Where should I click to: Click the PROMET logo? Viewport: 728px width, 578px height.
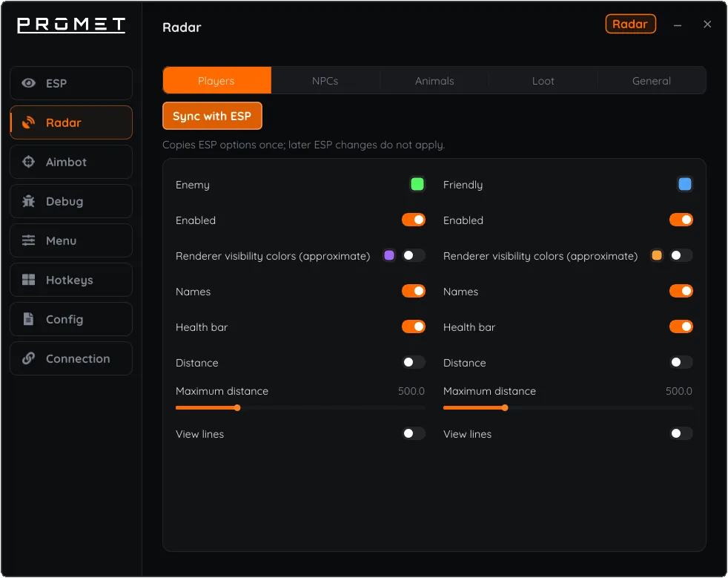coord(71,25)
